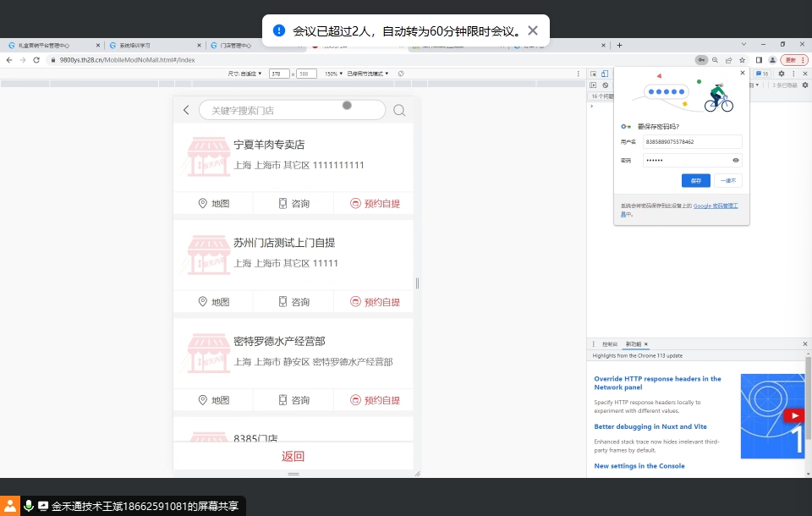Show password using the eye icon

click(735, 160)
